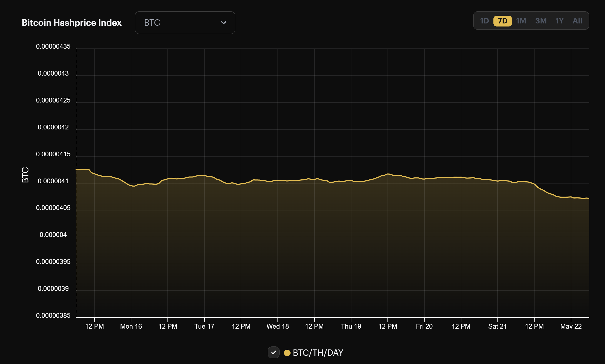Screen dimensions: 605x364
Task: Click the 0.0000043 y-axis label
Action: point(53,73)
